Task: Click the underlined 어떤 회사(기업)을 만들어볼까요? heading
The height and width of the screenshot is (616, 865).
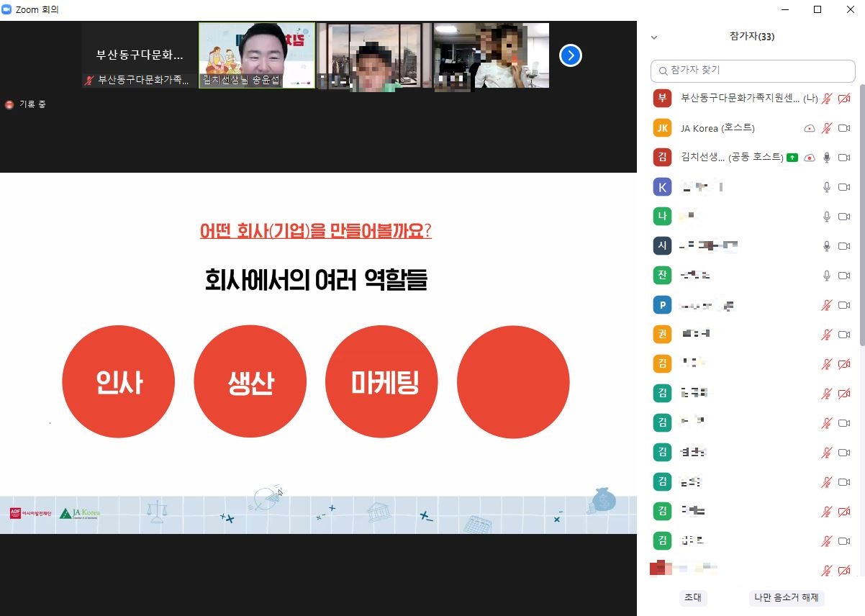Action: tap(315, 231)
